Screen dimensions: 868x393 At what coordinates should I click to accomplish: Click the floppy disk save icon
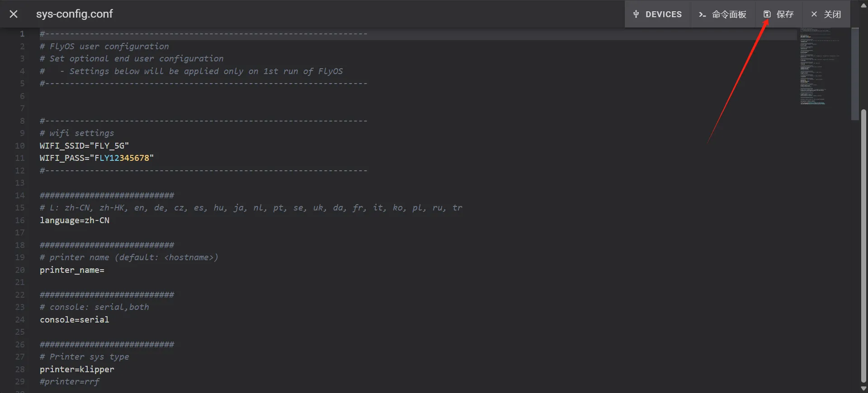(x=767, y=14)
